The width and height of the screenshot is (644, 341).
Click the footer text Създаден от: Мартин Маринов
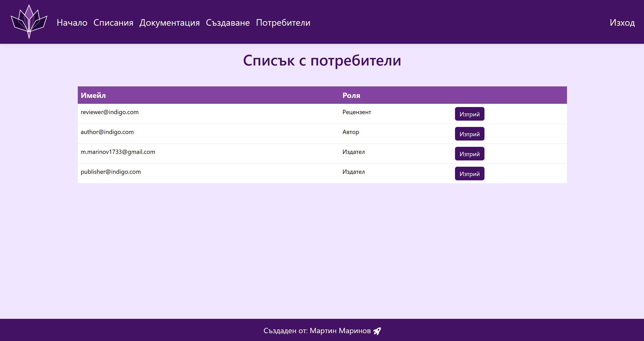(x=317, y=331)
